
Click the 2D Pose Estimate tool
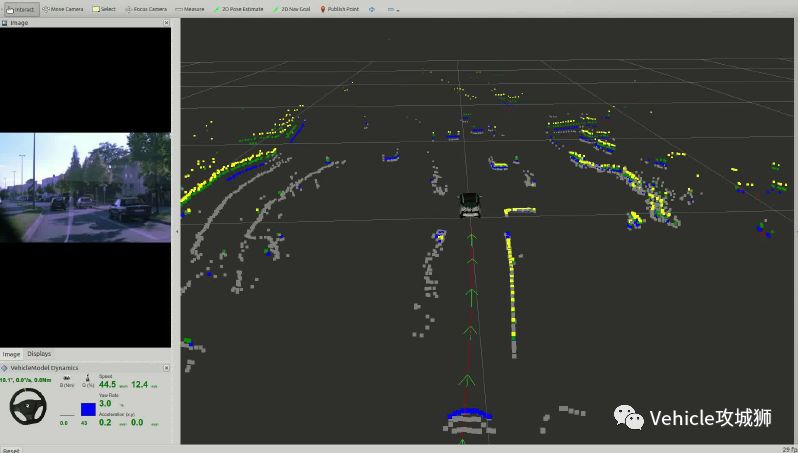point(238,9)
